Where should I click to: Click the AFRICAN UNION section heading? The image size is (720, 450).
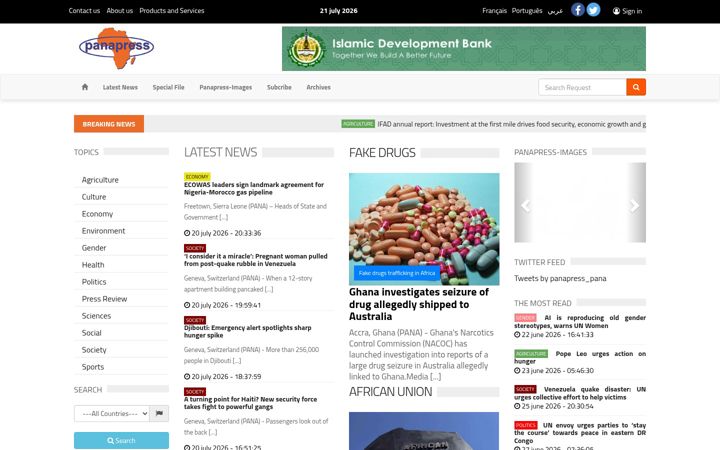pos(390,392)
